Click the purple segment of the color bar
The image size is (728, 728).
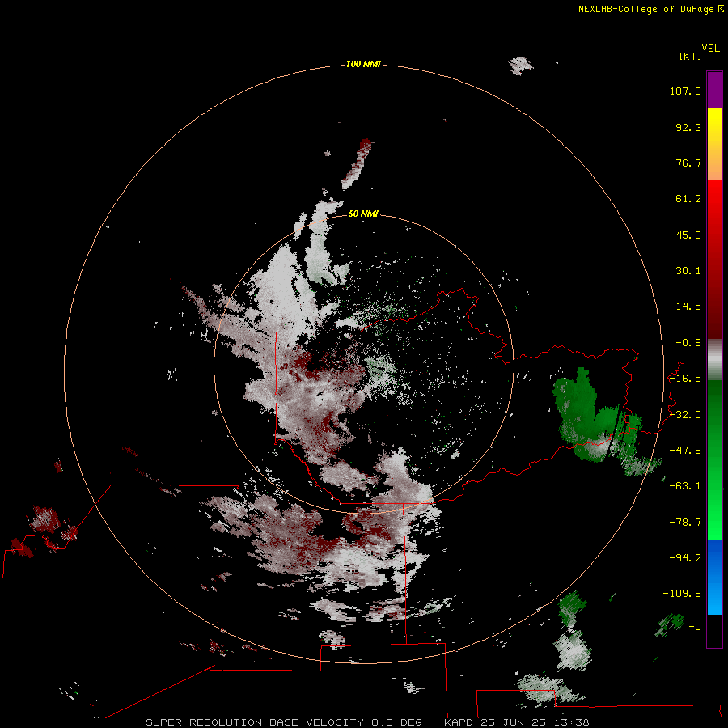click(x=714, y=91)
